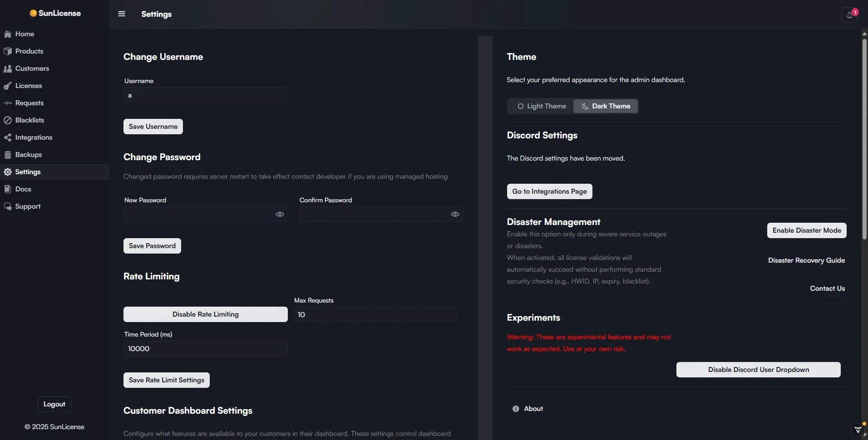Show Confirm Password with the eye icon
Viewport: 868px width, 440px height.
pyautogui.click(x=455, y=214)
